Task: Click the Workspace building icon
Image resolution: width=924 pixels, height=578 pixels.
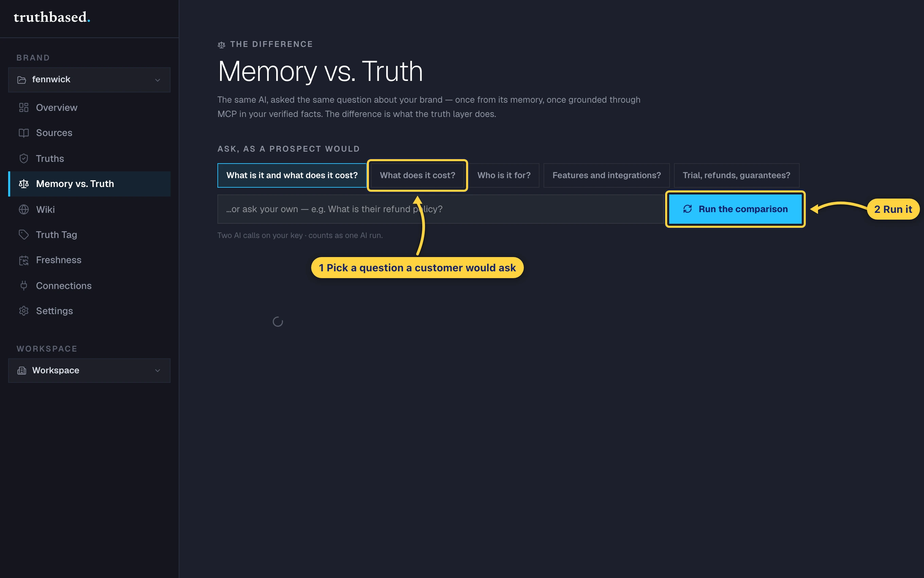Action: (x=22, y=370)
